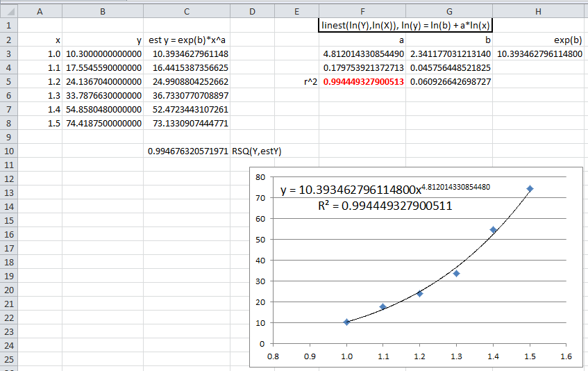588x371 pixels.
Task: Click cell value 0.045756448521825
Action: tap(449, 67)
